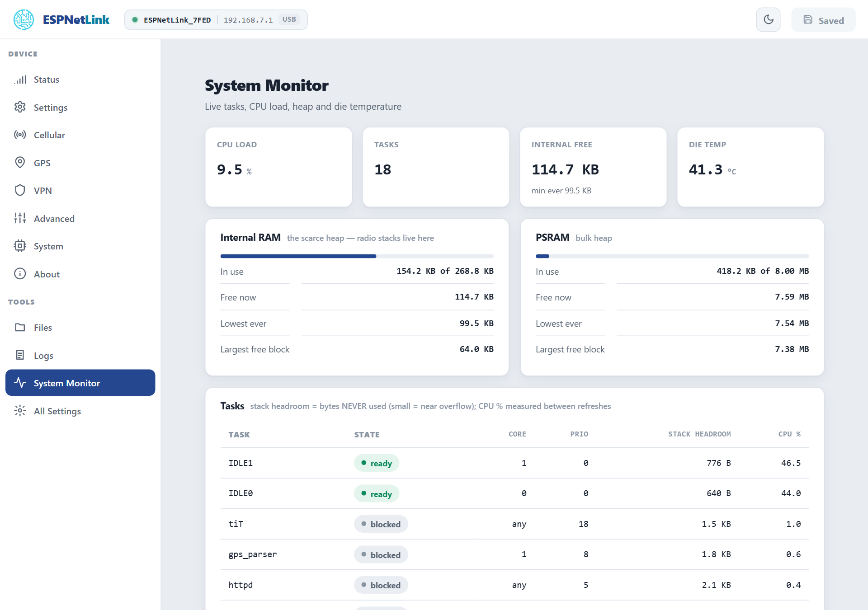Click the Advanced sliders icon
This screenshot has height=610, width=868.
20,218
